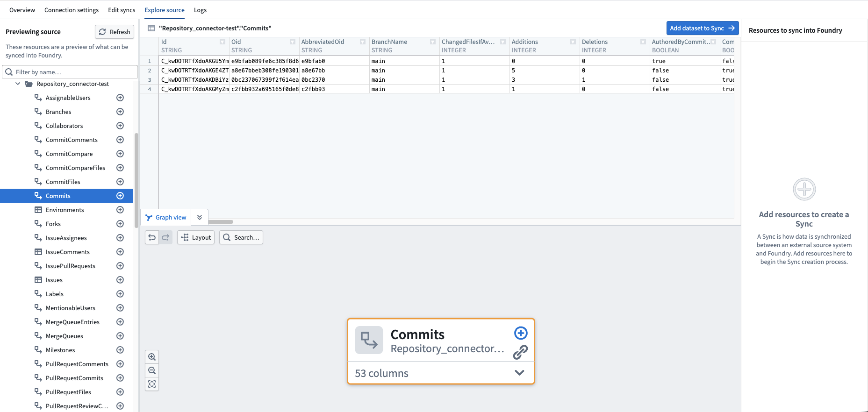Collapse the Graph view panel
The height and width of the screenshot is (412, 868).
[200, 217]
